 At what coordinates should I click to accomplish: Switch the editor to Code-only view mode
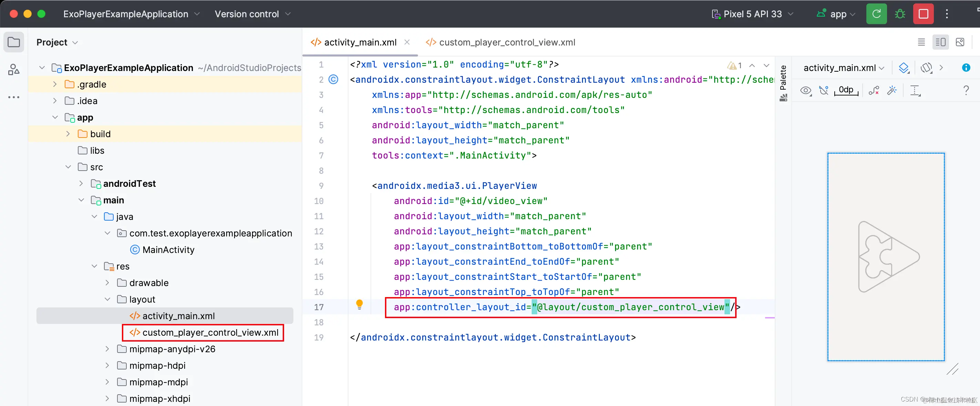click(x=921, y=42)
